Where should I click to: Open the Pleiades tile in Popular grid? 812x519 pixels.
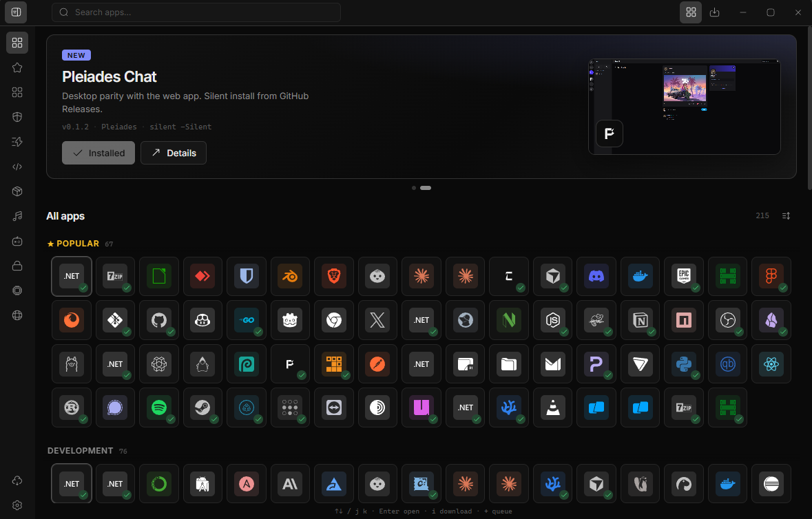[290, 364]
